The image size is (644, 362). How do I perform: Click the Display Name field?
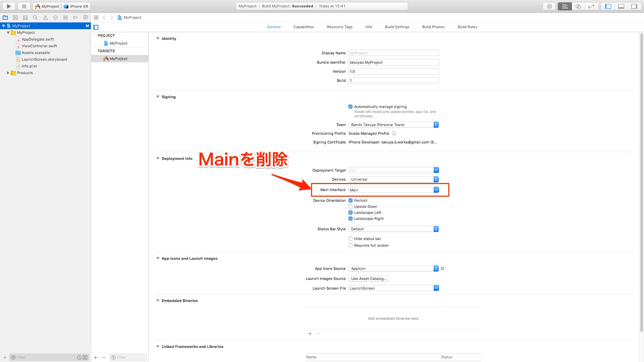click(393, 53)
